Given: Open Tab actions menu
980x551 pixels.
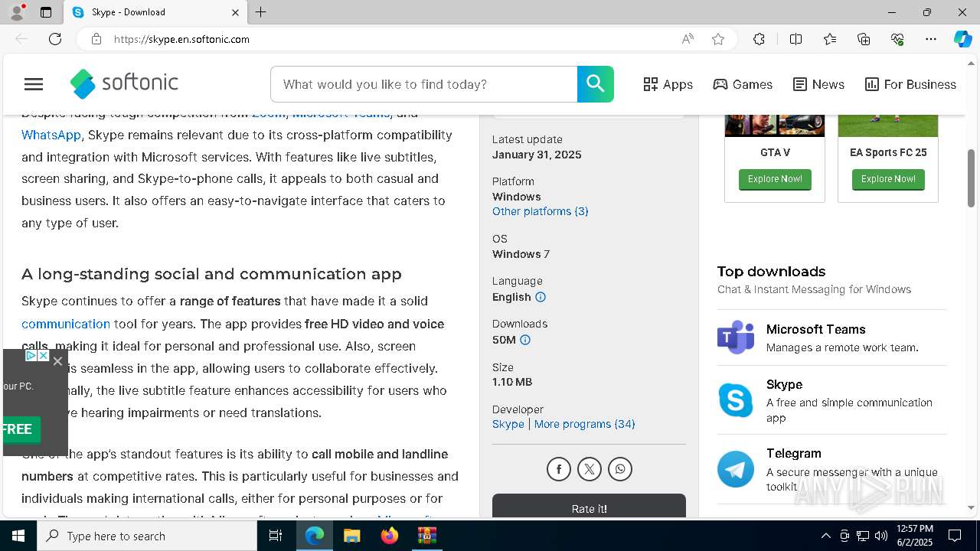Looking at the screenshot, I should coord(46,12).
